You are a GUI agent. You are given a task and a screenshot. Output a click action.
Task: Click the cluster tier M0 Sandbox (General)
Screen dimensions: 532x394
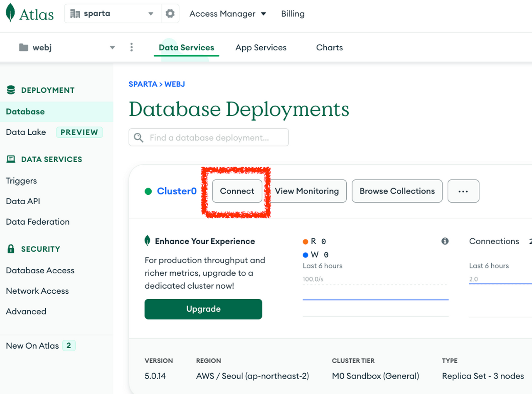point(375,376)
